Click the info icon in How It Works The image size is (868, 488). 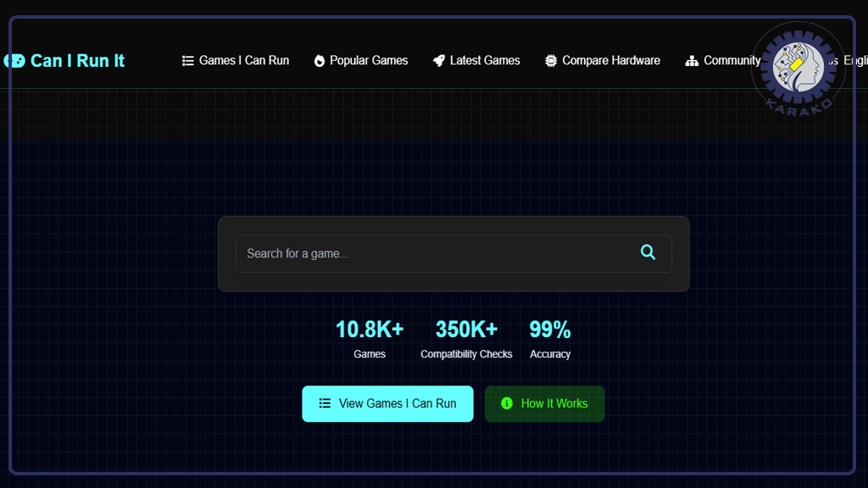pos(507,403)
